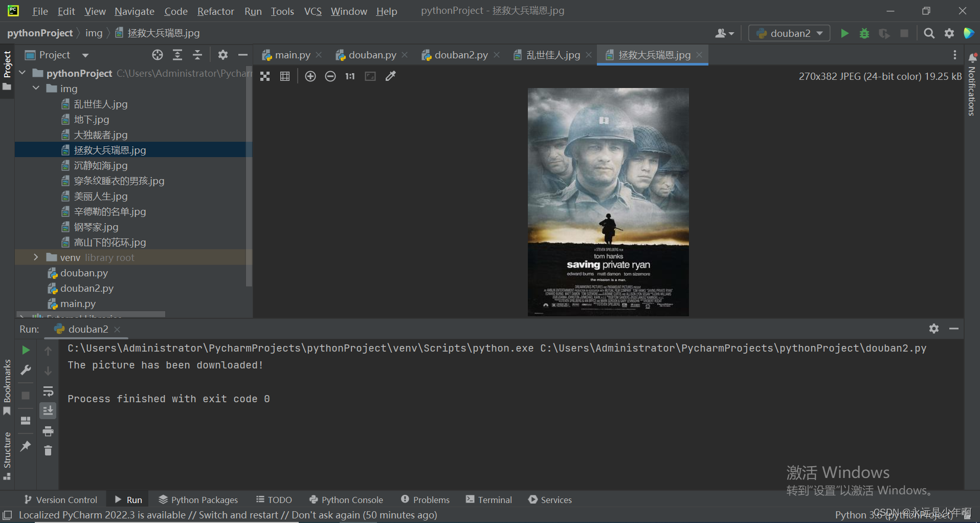This screenshot has width=980, height=523.
Task: Toggle Bookmarks side panel
Action: pos(7,387)
